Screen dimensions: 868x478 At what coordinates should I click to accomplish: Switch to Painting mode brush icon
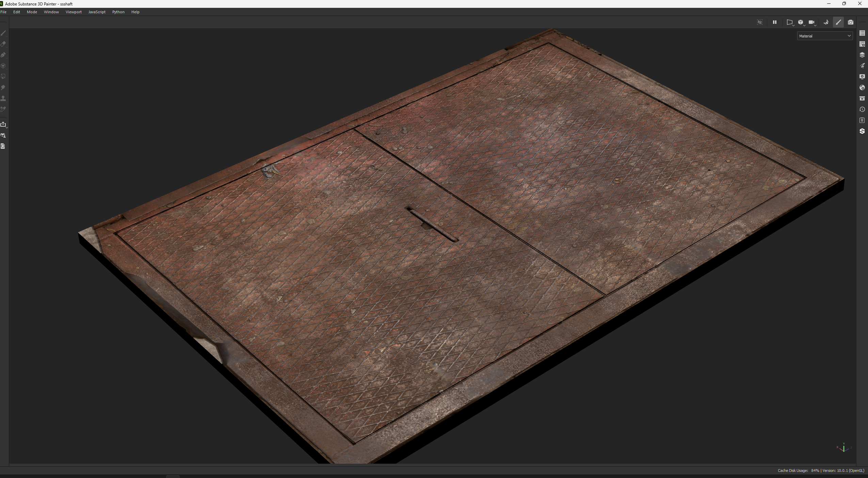(838, 22)
